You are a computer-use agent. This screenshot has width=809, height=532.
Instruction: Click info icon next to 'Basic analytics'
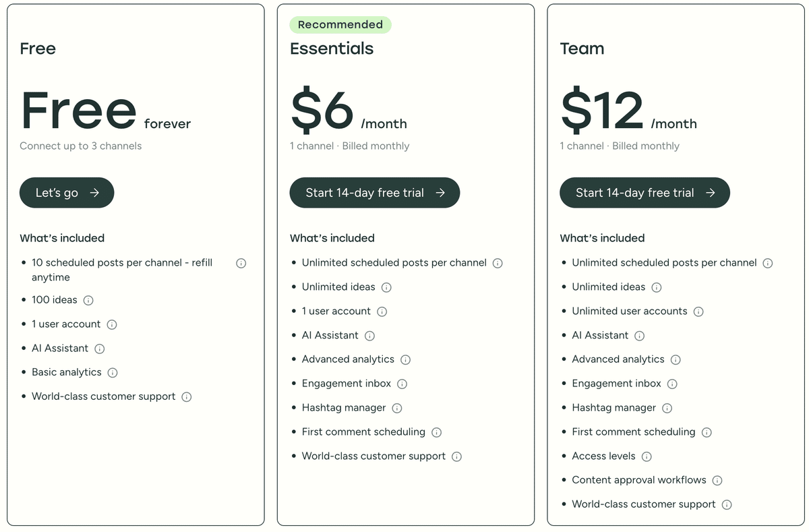coord(113,373)
